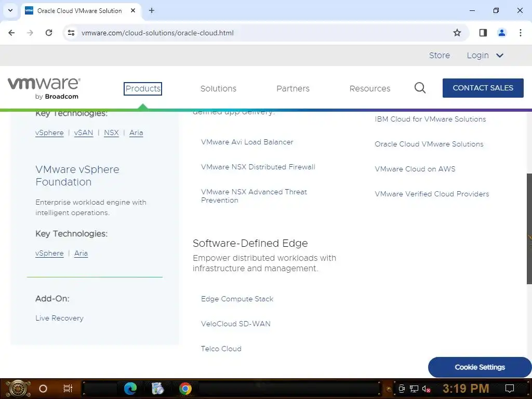The height and width of the screenshot is (399, 532).
Task: Reload the current page
Action: [49, 33]
